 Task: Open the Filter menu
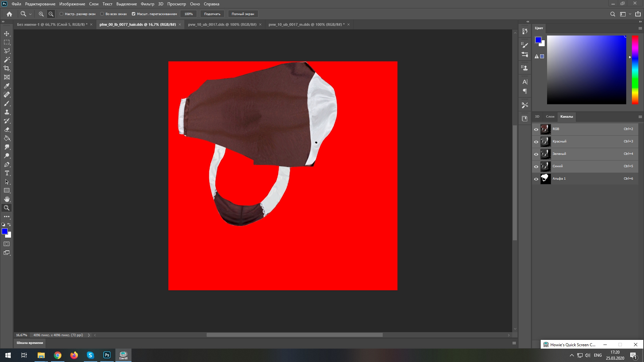(x=147, y=4)
